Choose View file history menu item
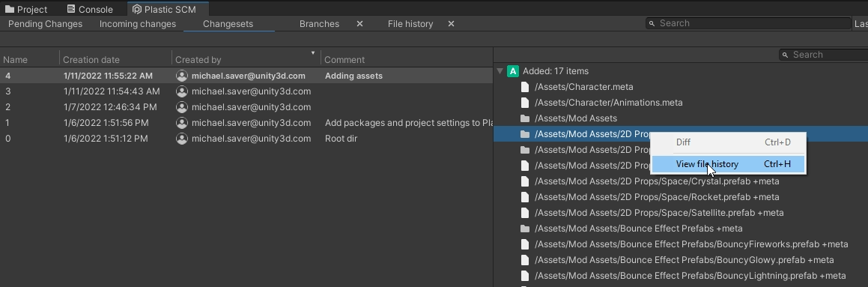This screenshot has height=287, width=868. click(x=728, y=164)
